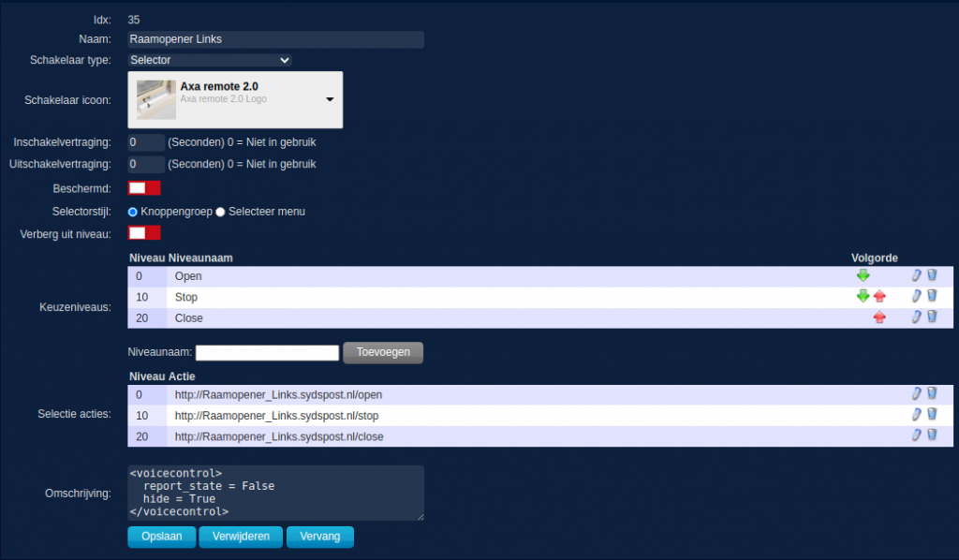
Task: Save the device with Opslaan
Action: 161,537
